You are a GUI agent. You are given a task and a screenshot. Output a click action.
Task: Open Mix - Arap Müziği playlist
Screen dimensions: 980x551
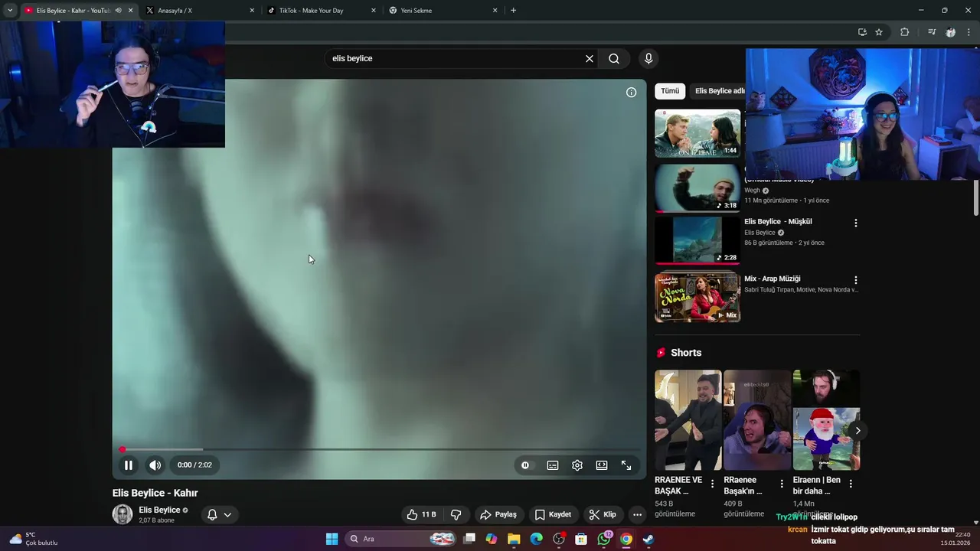(x=772, y=279)
